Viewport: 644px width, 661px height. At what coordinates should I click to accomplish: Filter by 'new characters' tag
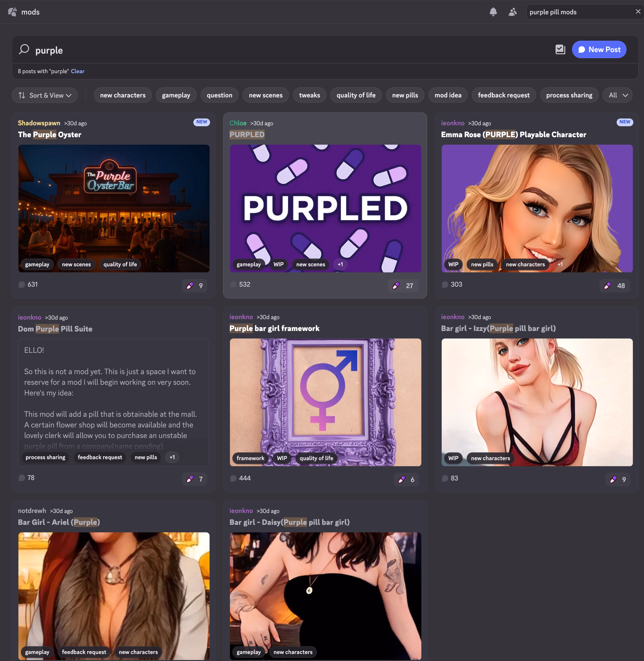123,95
